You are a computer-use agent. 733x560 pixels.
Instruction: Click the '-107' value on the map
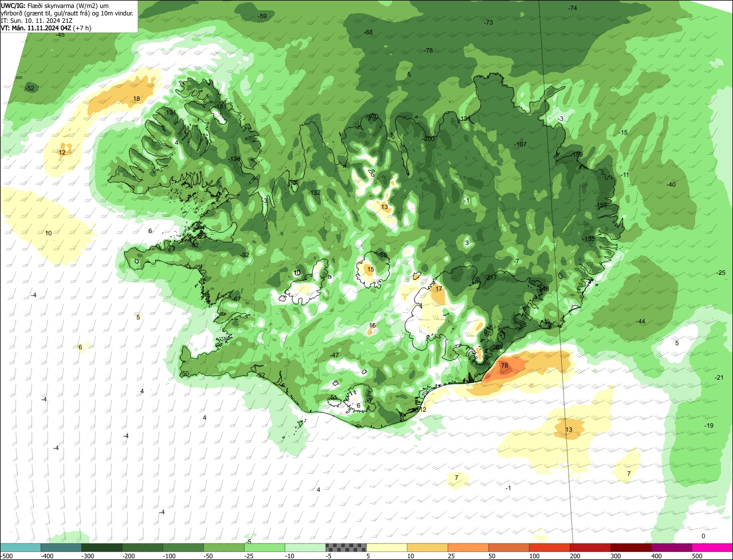coord(521,144)
